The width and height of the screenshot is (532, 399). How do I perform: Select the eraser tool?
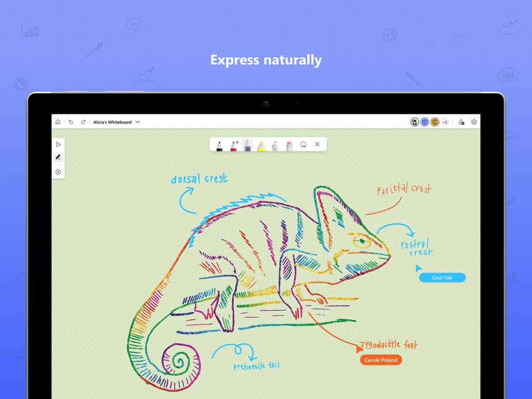coord(289,145)
